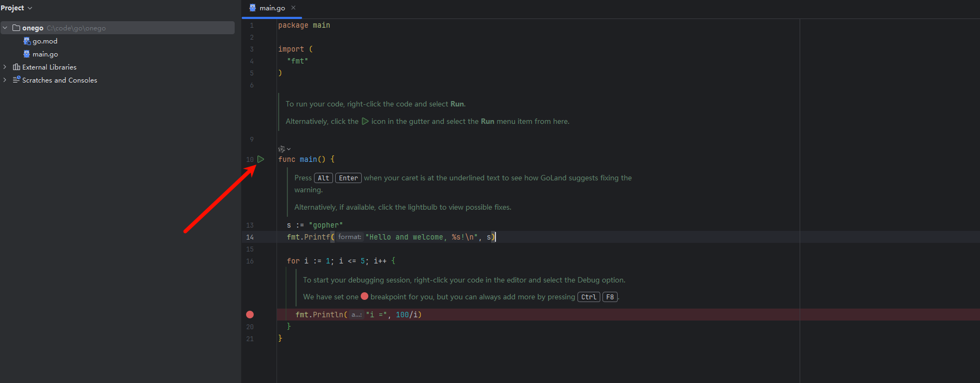Remove the red breakpoint on the Println line
980x383 pixels.
pos(250,315)
